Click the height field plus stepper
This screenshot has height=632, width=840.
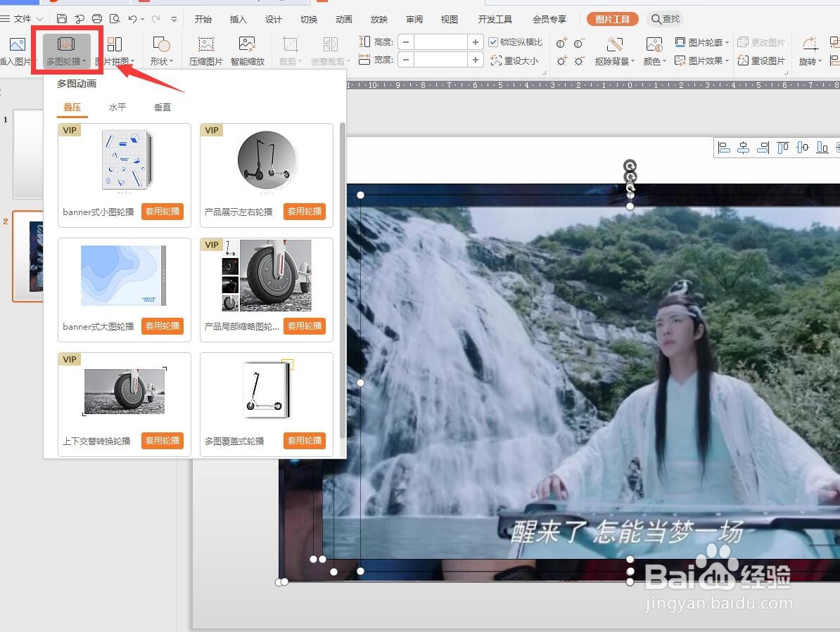pos(475,41)
